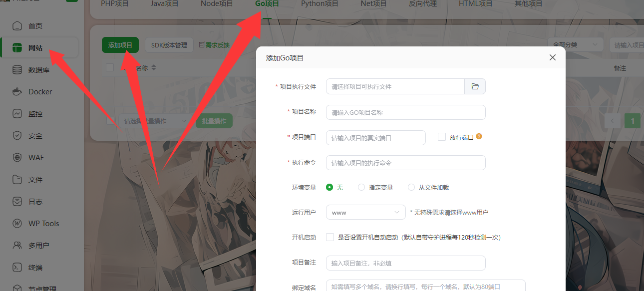Click the 项目名称 input field
This screenshot has height=291, width=644.
(x=405, y=112)
